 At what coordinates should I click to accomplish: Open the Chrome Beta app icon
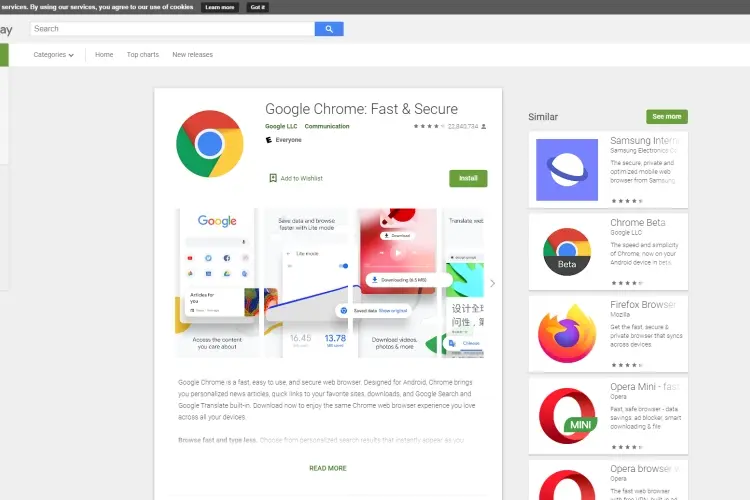click(x=567, y=252)
